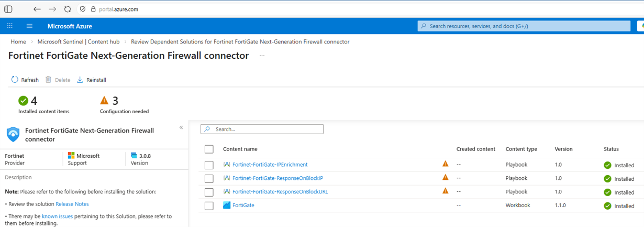The image size is (644, 227).
Task: Select the ResponseOnBlockIP row checkbox
Action: click(209, 179)
